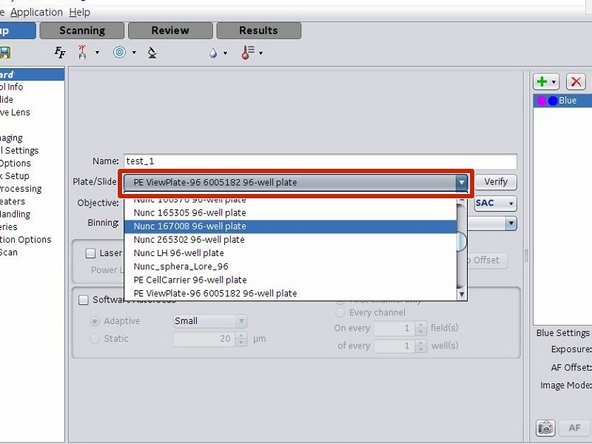Image resolution: width=592 pixels, height=444 pixels.
Task: Click into the Name field test_1
Action: 320,161
